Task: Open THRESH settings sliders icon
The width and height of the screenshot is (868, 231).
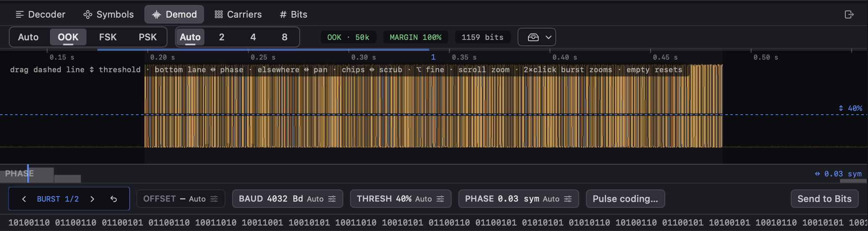Action: (x=440, y=199)
